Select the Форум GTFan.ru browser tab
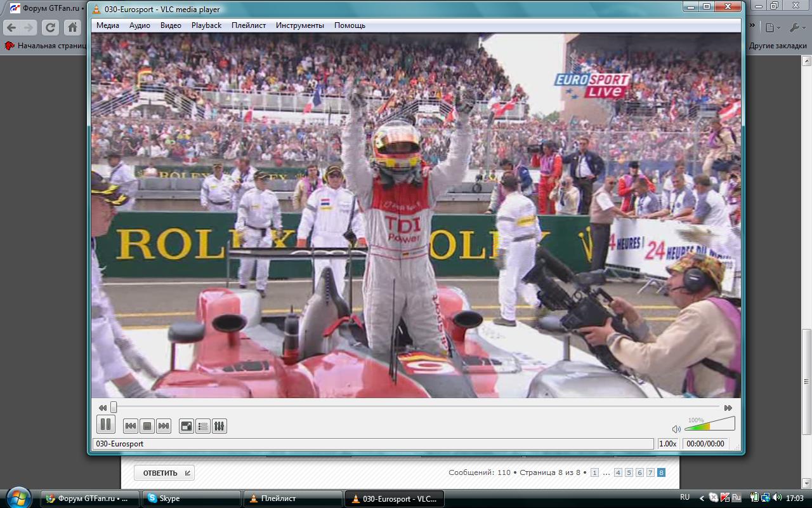 pos(48,9)
